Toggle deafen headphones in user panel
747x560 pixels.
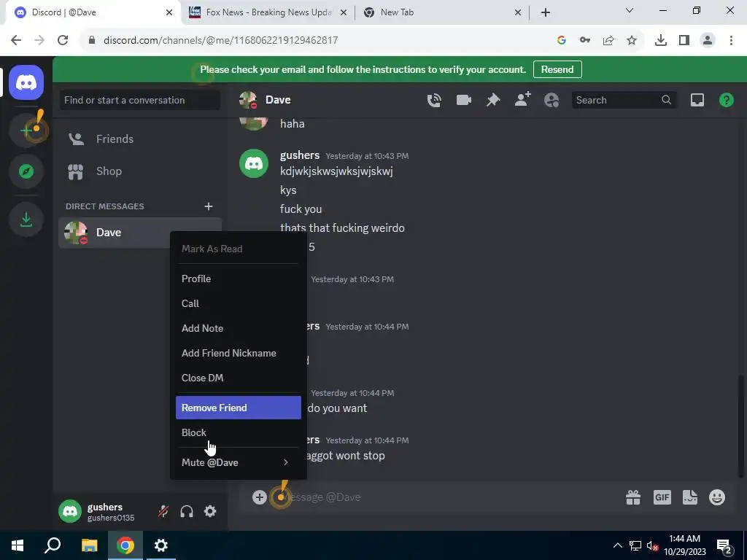tap(187, 511)
